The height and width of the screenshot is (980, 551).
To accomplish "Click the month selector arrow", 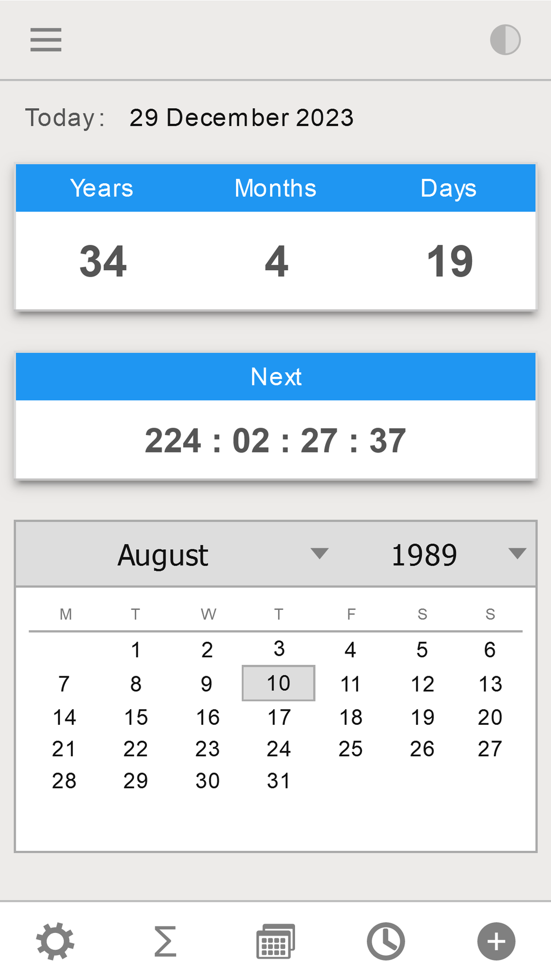I will [320, 553].
